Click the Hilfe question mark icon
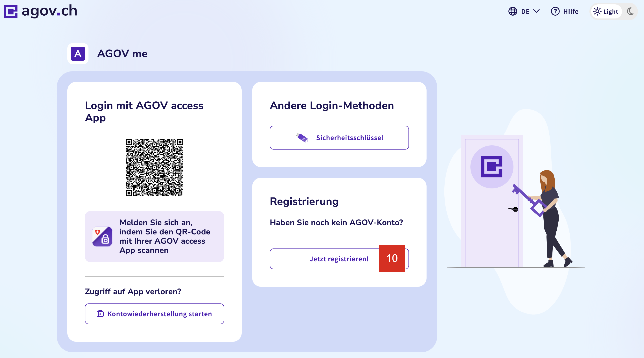644x358 pixels. [x=555, y=11]
